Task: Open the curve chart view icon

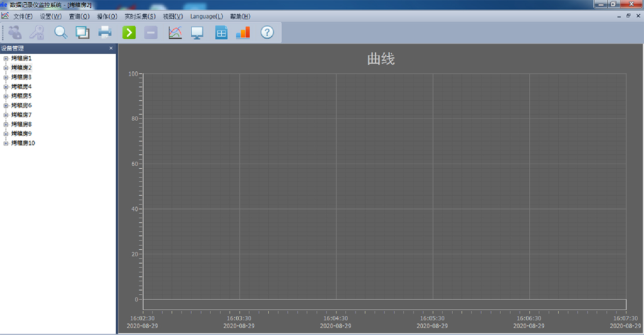Action: point(175,33)
